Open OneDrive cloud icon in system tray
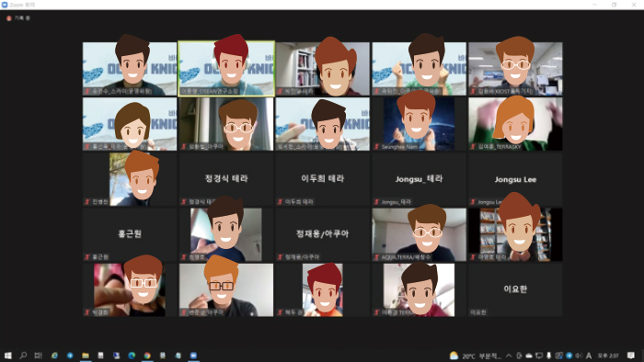Viewport: 644px width, 362px height. tap(529, 356)
